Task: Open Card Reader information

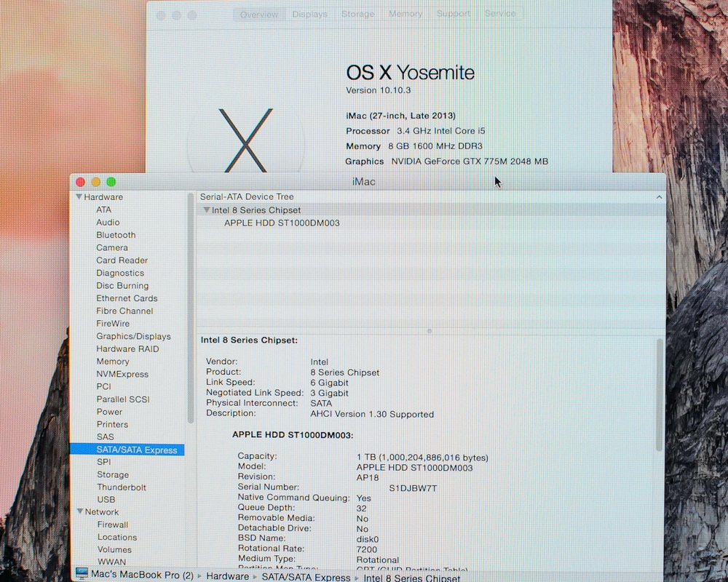Action: pyautogui.click(x=122, y=260)
